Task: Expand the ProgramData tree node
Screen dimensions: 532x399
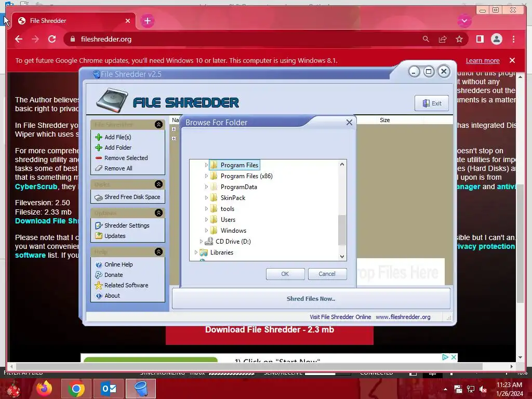Action: pyautogui.click(x=206, y=187)
